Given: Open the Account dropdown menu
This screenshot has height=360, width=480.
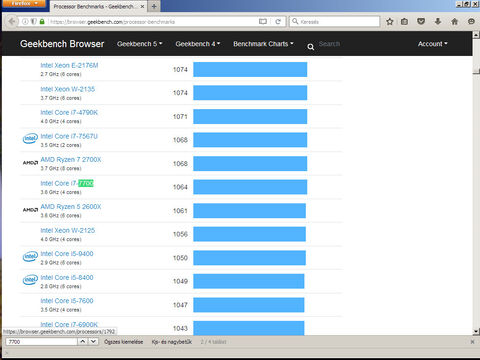Looking at the screenshot, I should pos(433,44).
